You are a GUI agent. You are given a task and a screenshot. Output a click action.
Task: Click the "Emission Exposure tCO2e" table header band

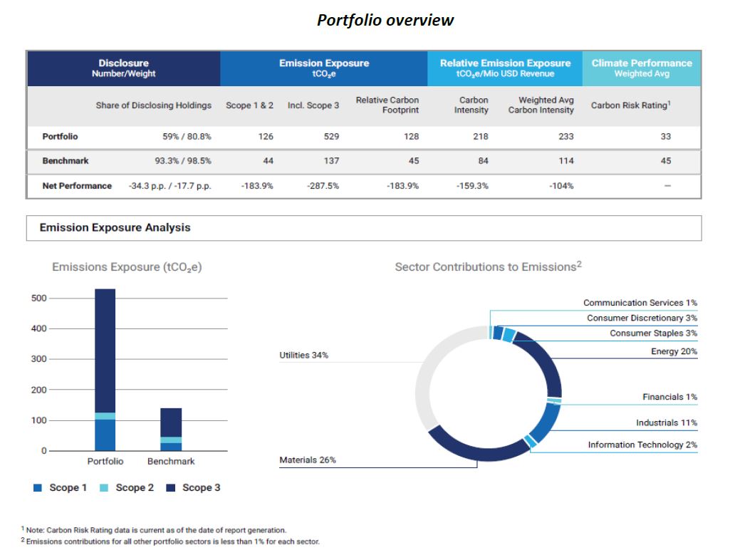click(324, 68)
